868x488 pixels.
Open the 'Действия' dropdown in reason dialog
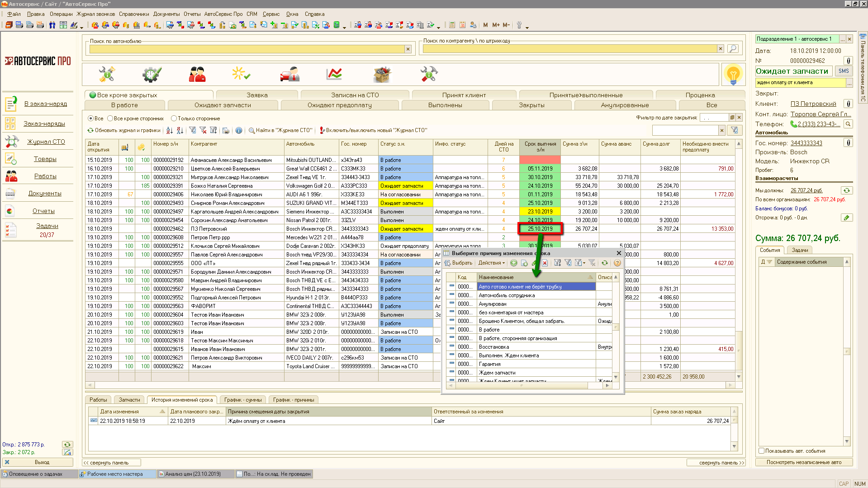click(x=492, y=263)
